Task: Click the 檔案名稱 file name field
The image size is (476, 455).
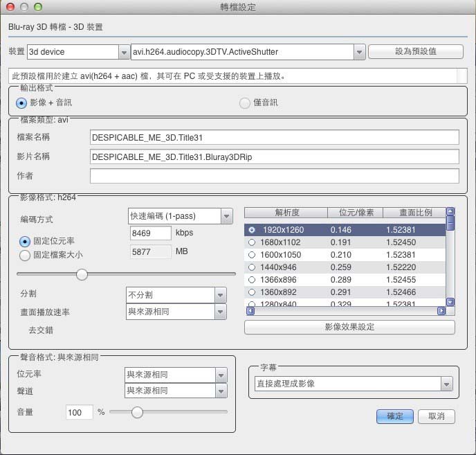Action: point(274,137)
